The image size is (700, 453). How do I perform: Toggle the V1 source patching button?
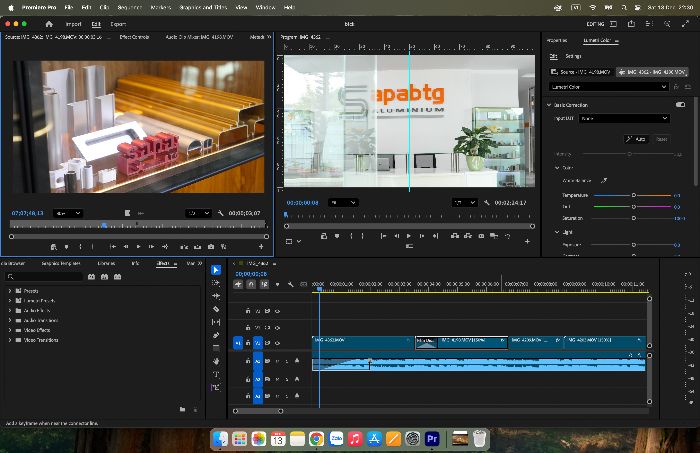pos(238,343)
